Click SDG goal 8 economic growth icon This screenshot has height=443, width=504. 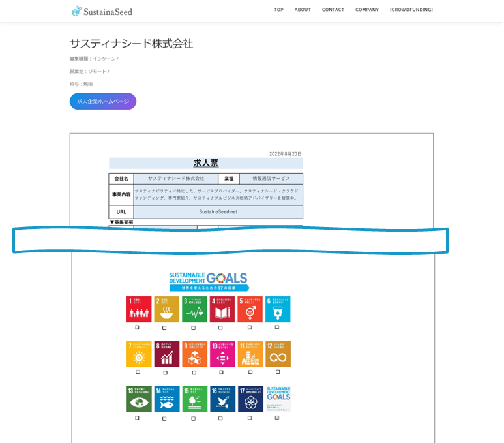pos(166,354)
